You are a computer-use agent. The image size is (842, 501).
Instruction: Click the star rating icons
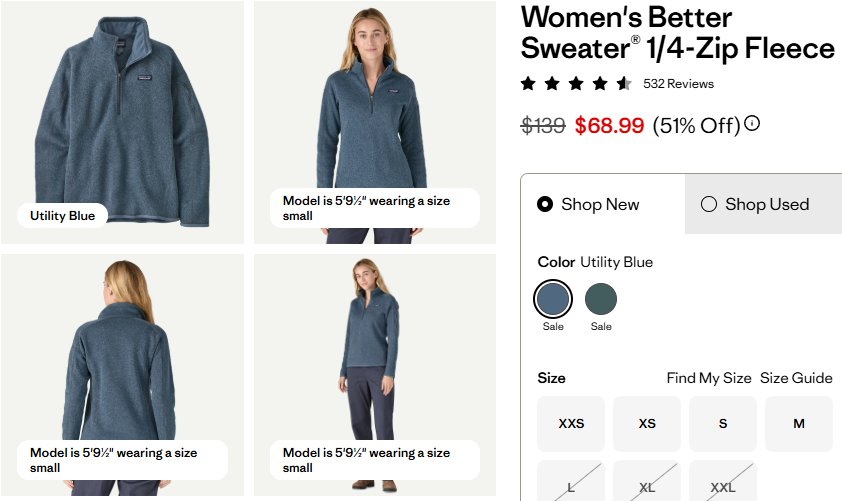(575, 84)
